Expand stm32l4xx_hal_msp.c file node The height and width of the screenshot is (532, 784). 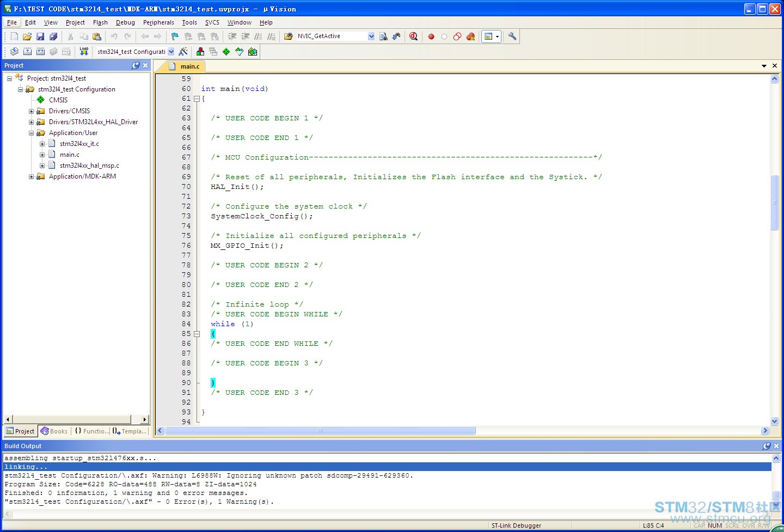42,166
